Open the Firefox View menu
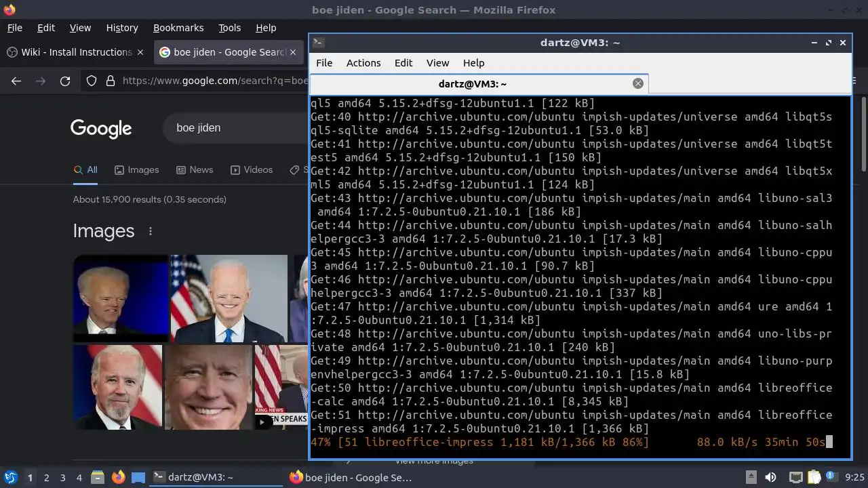 tap(80, 28)
